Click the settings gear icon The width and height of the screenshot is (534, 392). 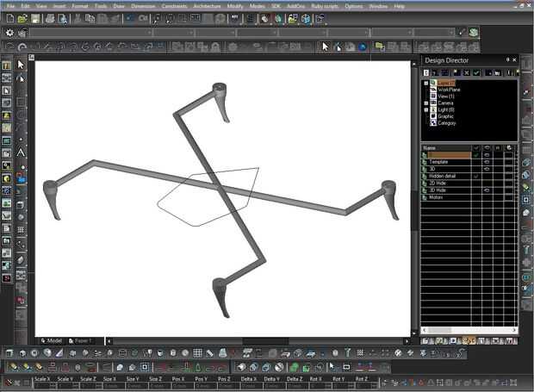pos(9,33)
